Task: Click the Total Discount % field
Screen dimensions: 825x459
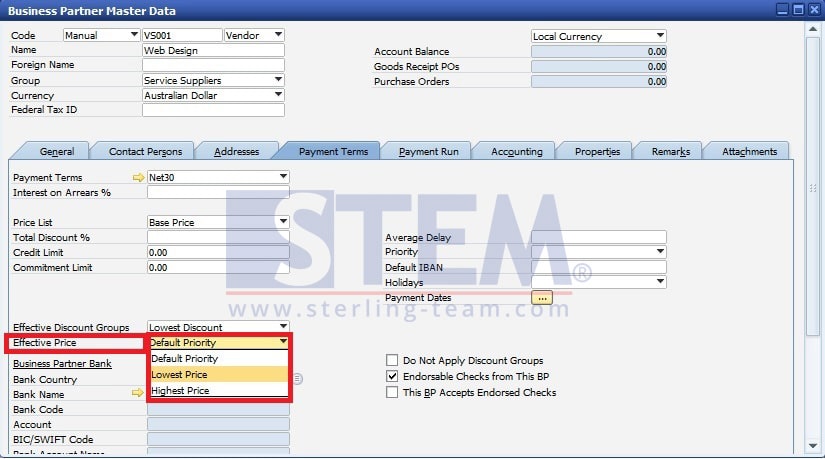Action: 218,237
